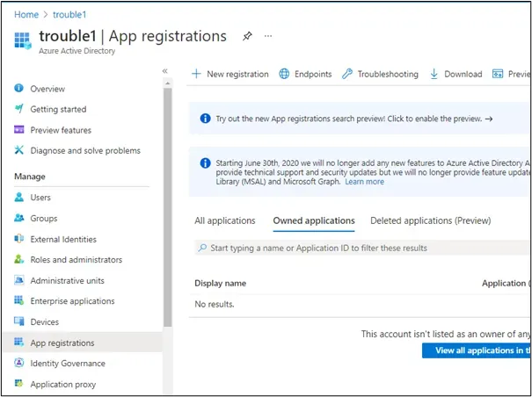Click the Roles and administrators icon

pyautogui.click(x=19, y=259)
